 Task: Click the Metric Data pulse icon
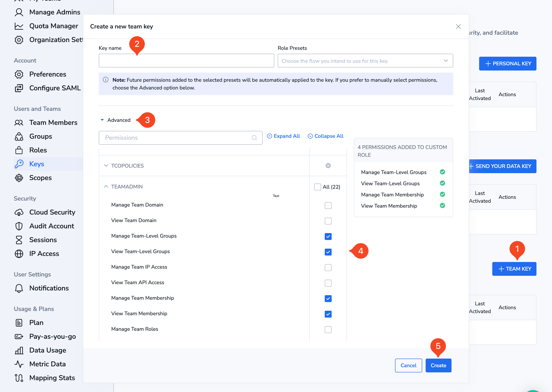pyautogui.click(x=19, y=364)
